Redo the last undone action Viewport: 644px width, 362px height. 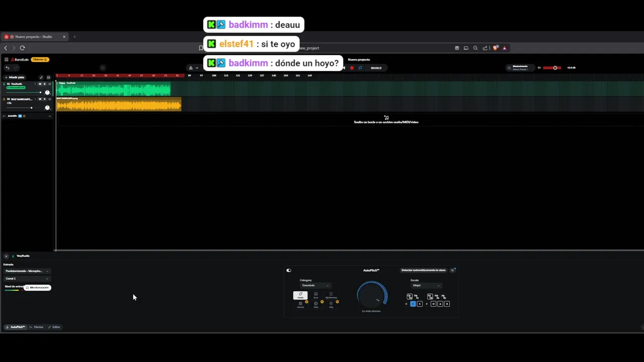click(x=16, y=68)
